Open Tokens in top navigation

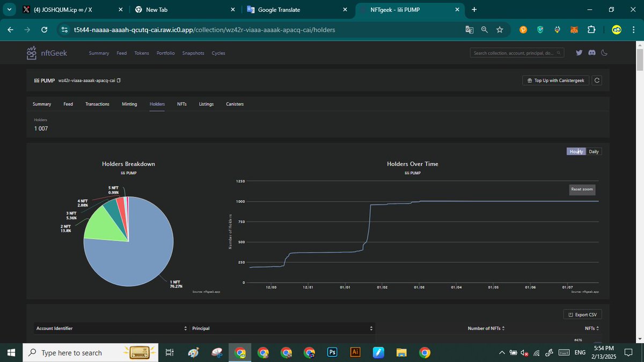(x=142, y=53)
